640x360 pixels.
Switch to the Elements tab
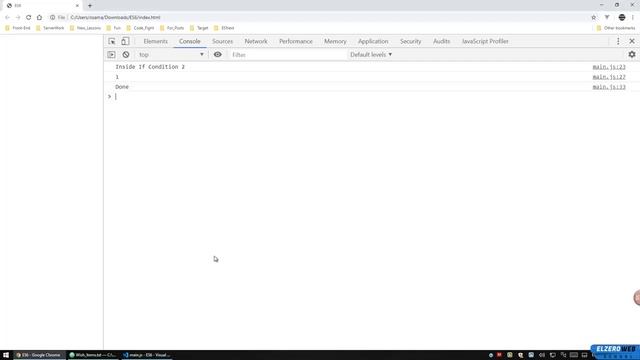click(x=156, y=41)
